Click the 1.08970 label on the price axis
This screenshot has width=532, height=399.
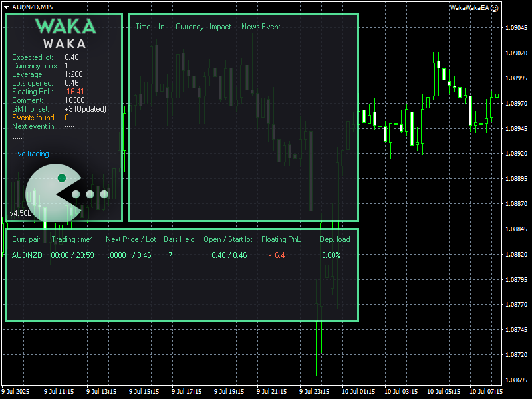pos(517,104)
